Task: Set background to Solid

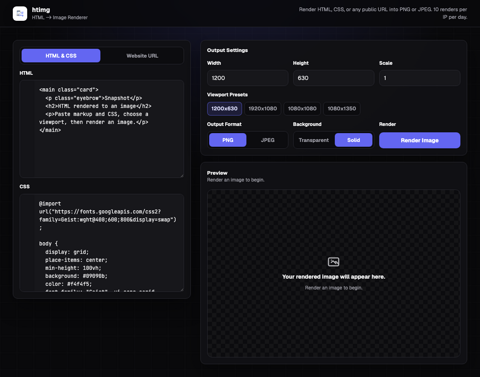Action: click(x=354, y=140)
